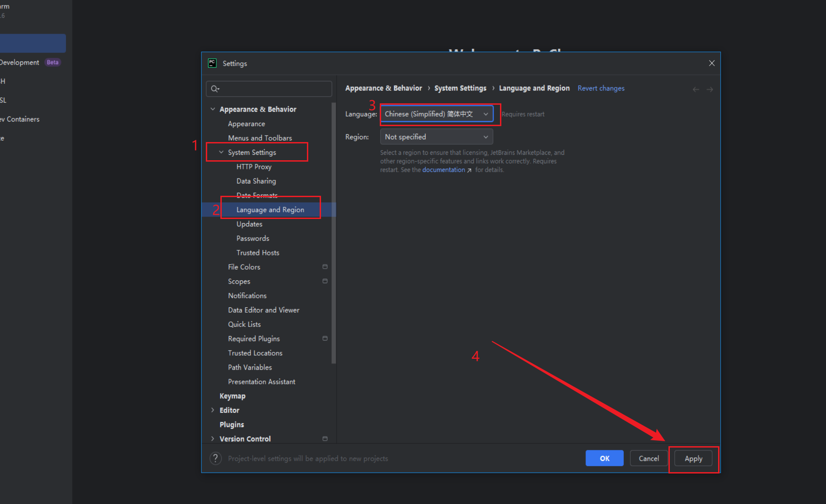The height and width of the screenshot is (504, 826).
Task: Open File Colors settings
Action: (244, 267)
